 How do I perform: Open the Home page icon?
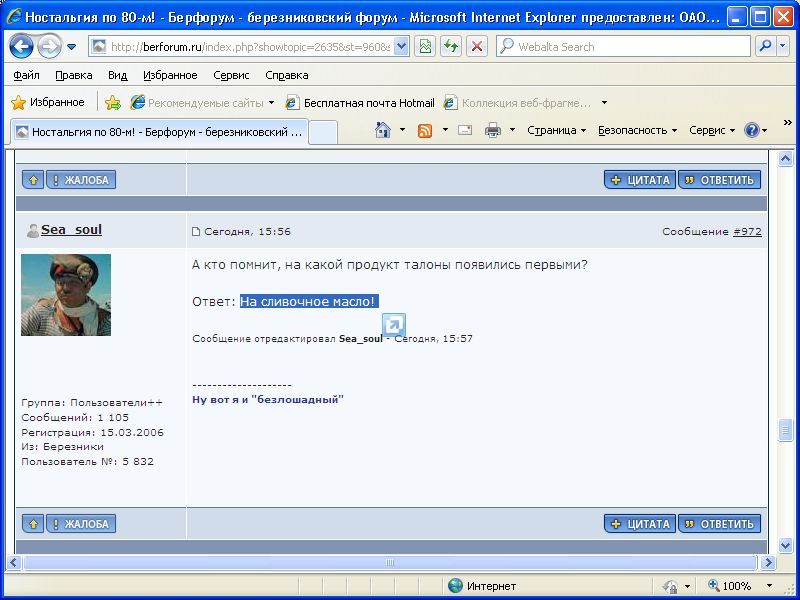coord(382,130)
